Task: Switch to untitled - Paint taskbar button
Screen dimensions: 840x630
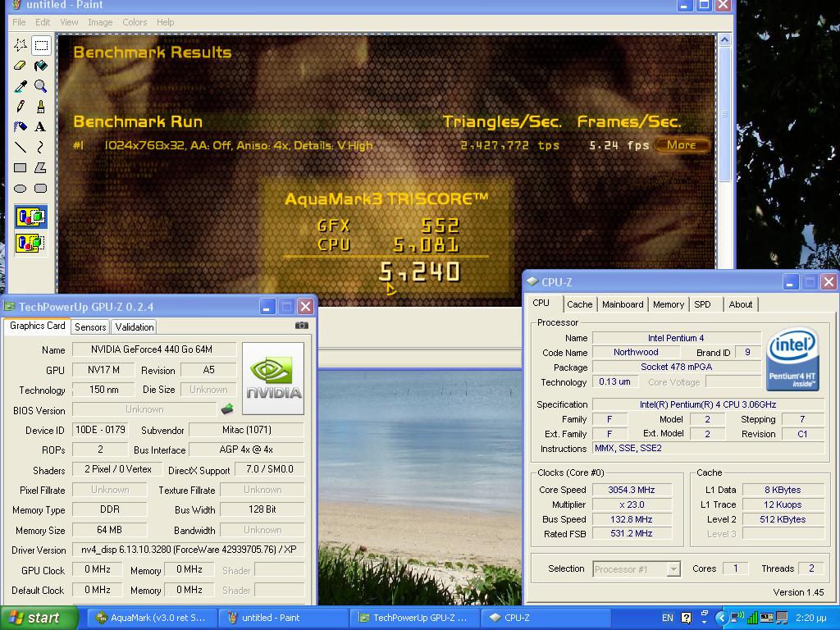Action: [x=285, y=618]
